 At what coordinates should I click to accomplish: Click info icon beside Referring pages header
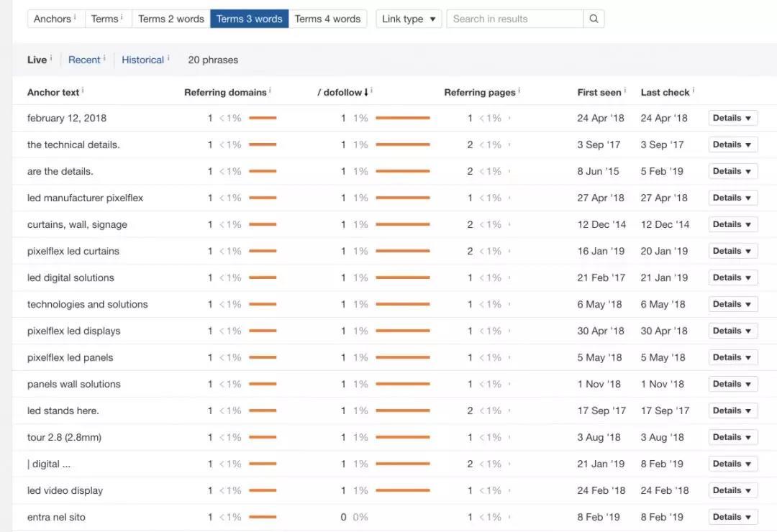coord(519,91)
